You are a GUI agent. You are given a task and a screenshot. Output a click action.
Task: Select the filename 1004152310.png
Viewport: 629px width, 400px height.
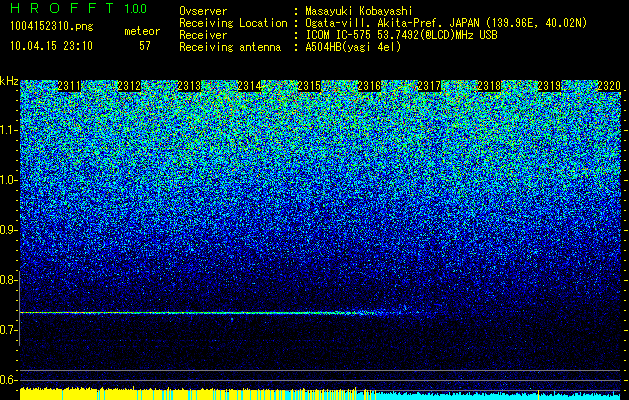52,26
